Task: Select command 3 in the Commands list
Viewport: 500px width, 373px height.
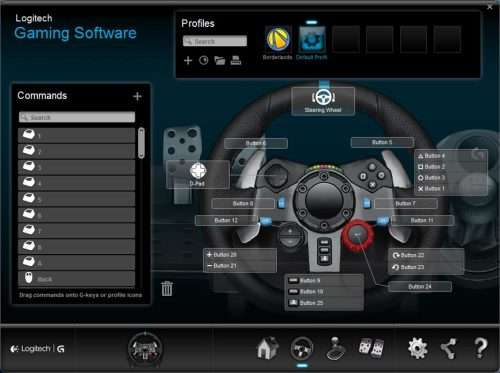Action: [x=77, y=167]
